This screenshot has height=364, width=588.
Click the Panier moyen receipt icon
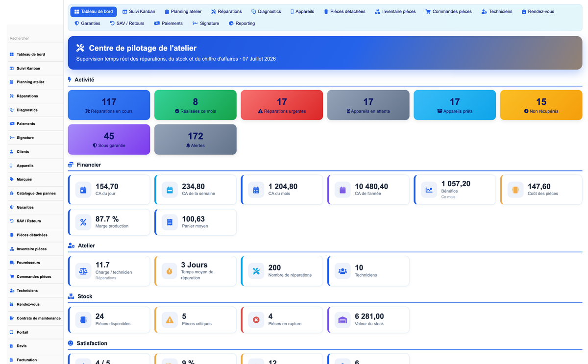170,222
